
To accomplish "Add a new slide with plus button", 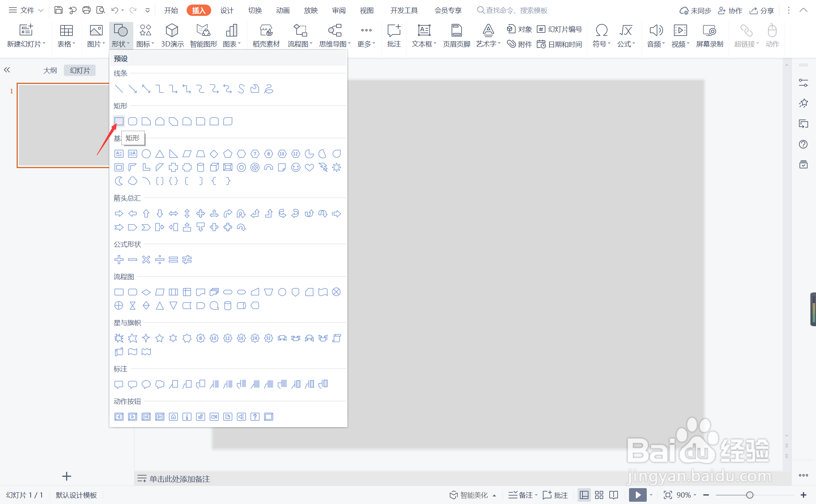I will click(66, 476).
